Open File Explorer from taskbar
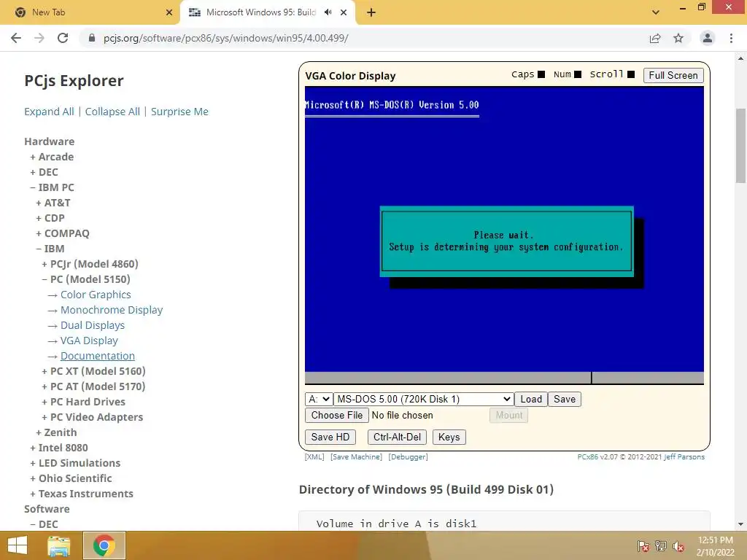Image resolution: width=747 pixels, height=560 pixels. (x=59, y=545)
